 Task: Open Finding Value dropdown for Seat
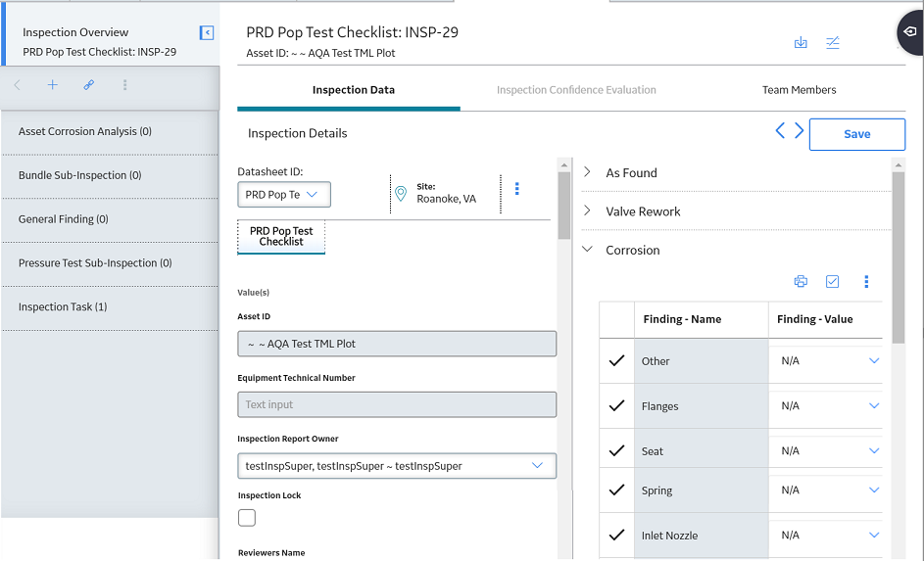[874, 451]
